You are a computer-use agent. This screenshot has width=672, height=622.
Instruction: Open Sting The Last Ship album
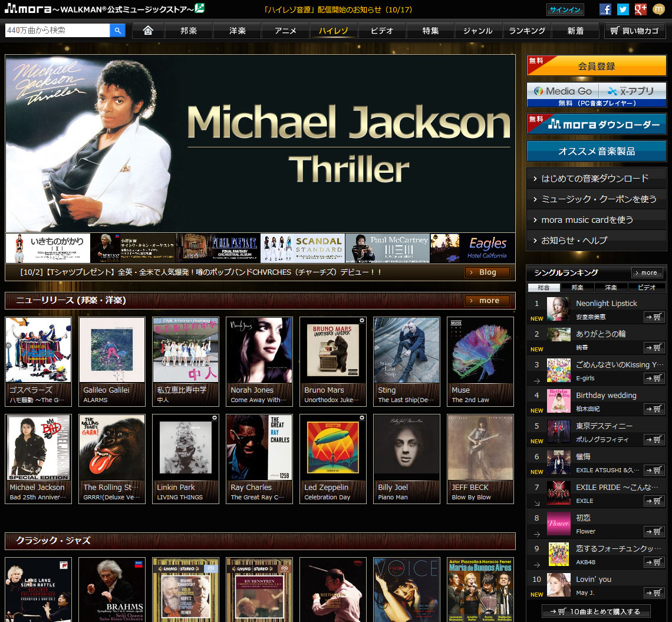coord(407,351)
